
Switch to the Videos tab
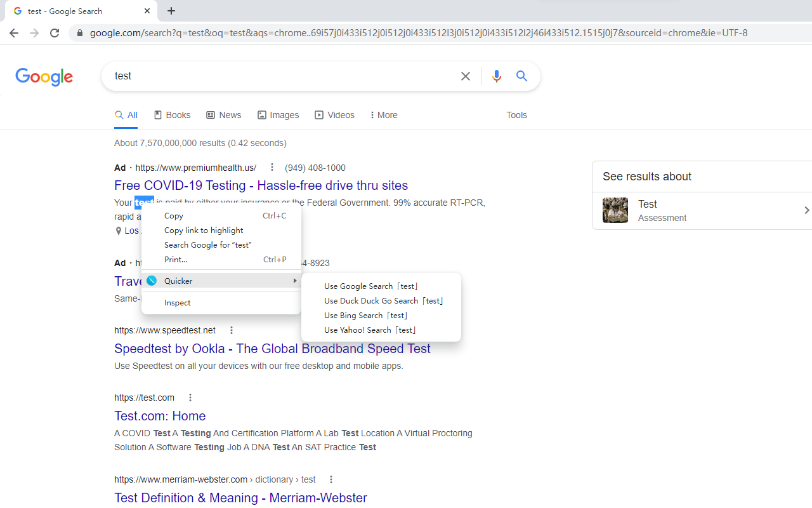[335, 115]
